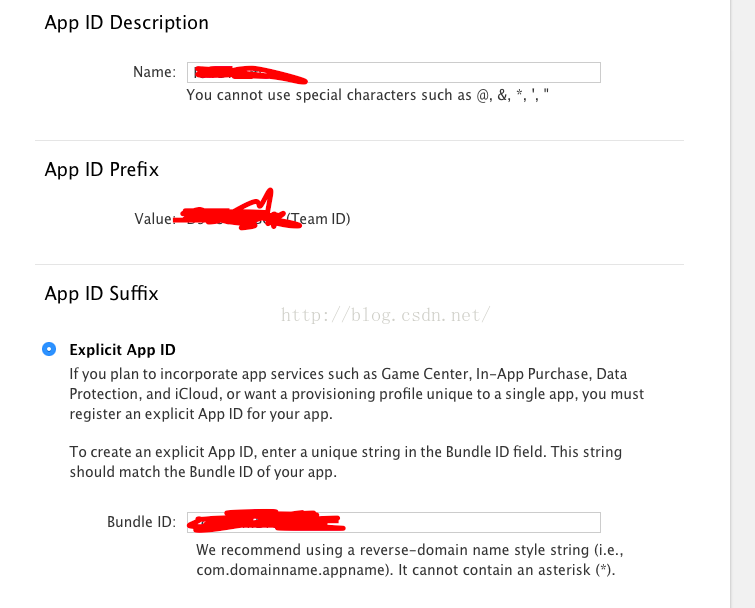The width and height of the screenshot is (755, 608).
Task: Click into the Name text field
Action: point(450,72)
